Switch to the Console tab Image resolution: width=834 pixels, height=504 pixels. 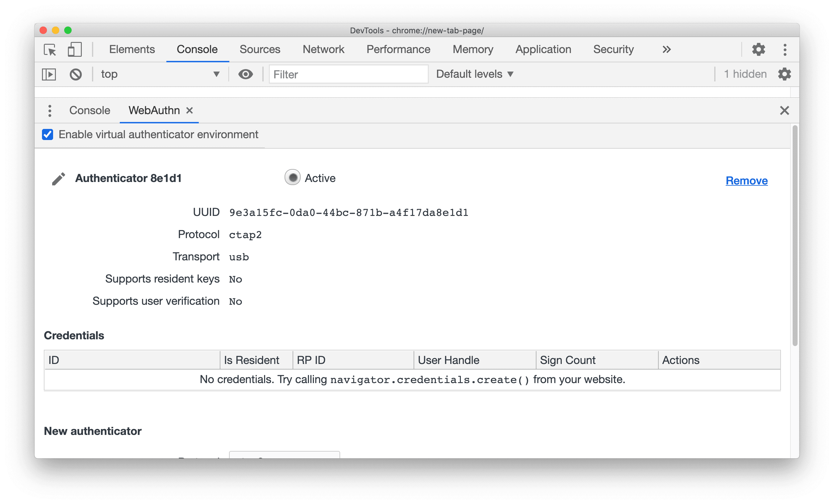(90, 110)
